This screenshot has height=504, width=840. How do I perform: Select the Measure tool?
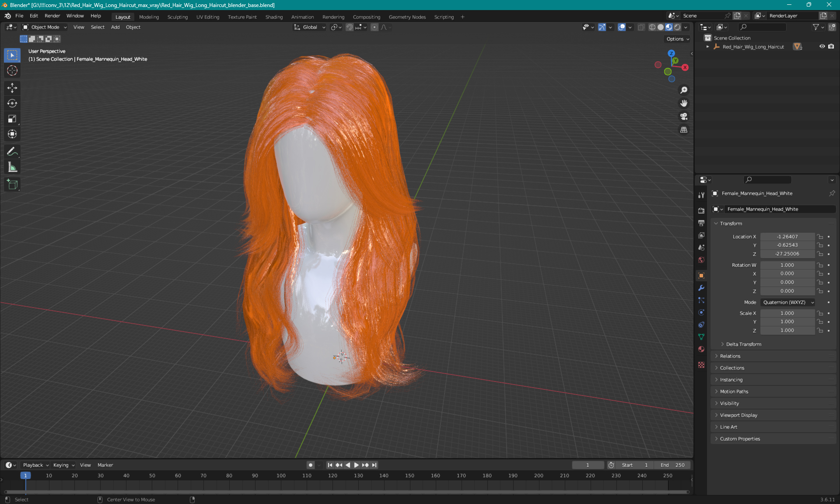click(x=12, y=167)
